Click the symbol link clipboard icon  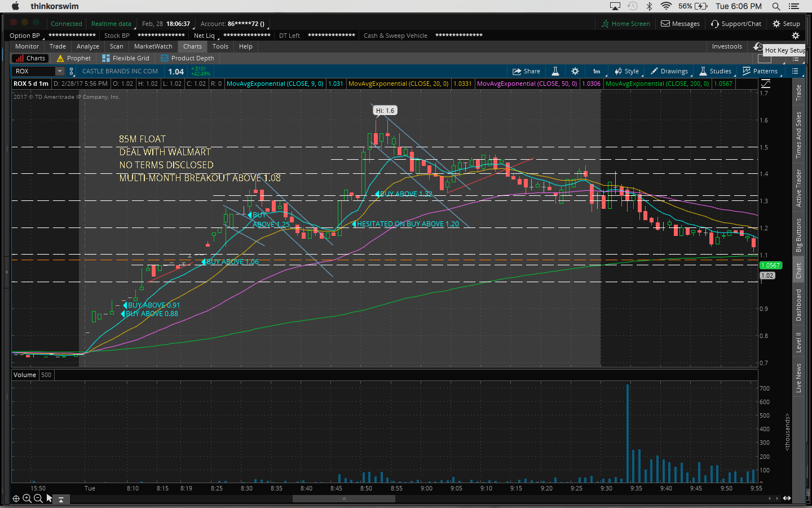tap(72, 71)
